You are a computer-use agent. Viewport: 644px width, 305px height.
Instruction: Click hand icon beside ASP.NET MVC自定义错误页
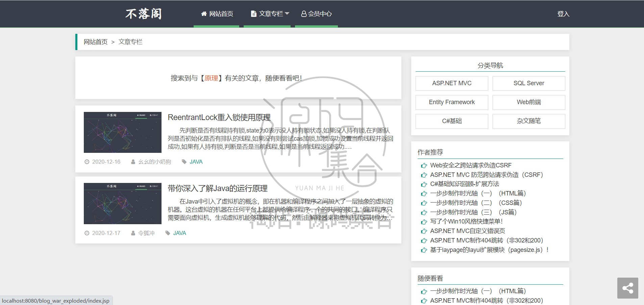point(424,231)
